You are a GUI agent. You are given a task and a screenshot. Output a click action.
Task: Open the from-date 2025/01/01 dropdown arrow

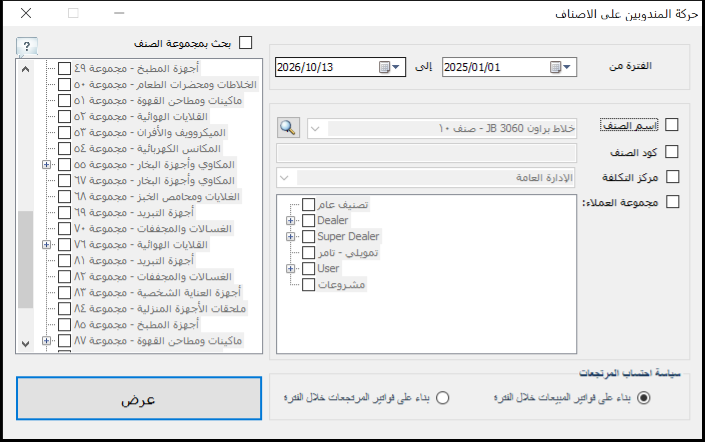coord(567,67)
